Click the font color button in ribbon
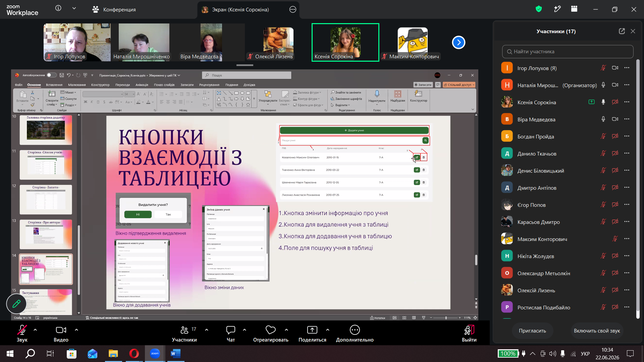This screenshot has width=644, height=362. pos(148,102)
